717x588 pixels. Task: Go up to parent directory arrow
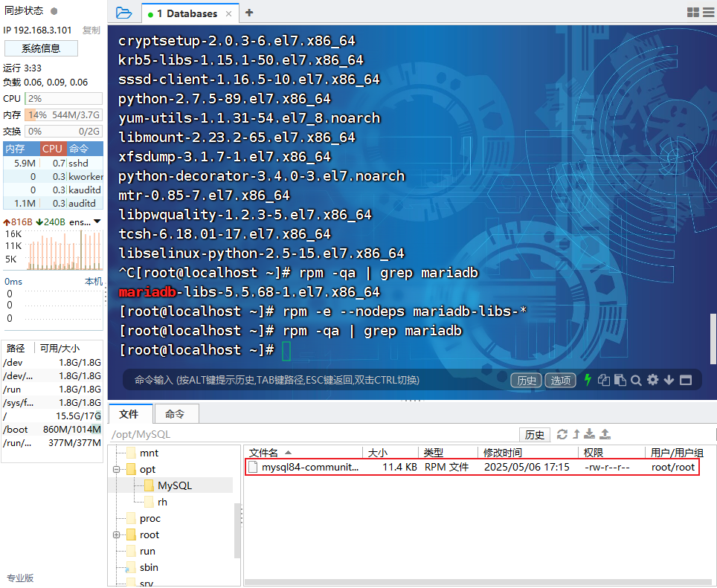(x=576, y=434)
